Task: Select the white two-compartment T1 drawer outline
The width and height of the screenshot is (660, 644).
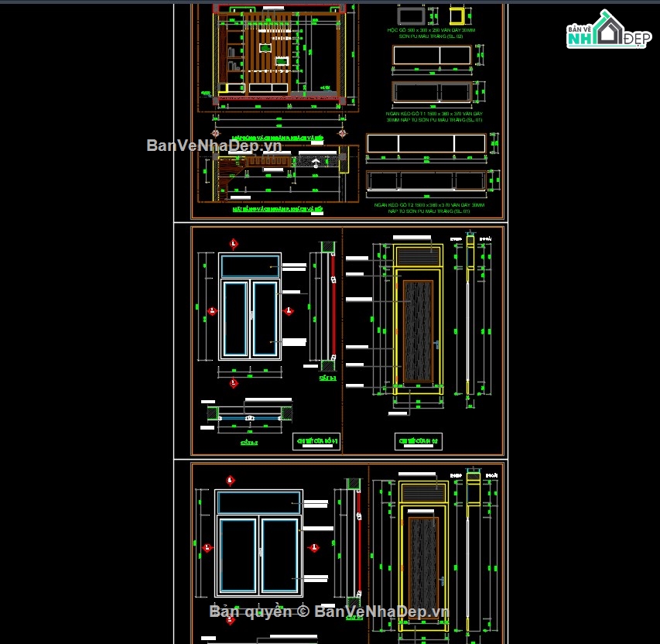Action: [432, 55]
